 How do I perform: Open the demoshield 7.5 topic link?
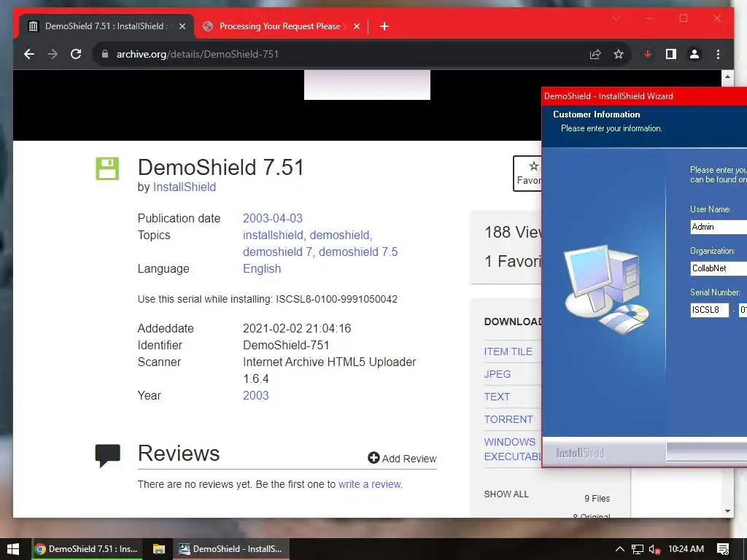358,252
